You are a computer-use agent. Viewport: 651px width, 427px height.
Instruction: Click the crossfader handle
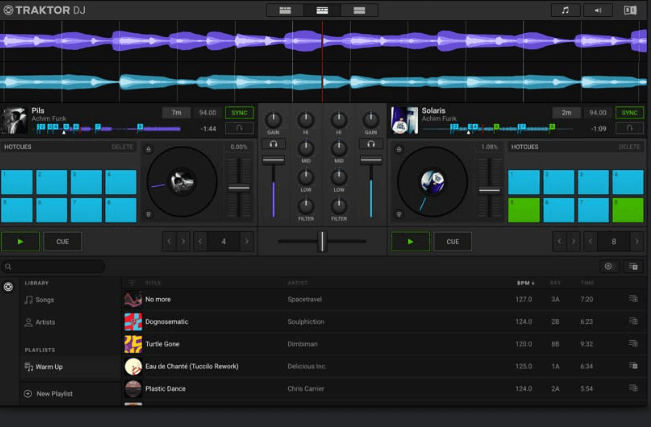click(322, 241)
